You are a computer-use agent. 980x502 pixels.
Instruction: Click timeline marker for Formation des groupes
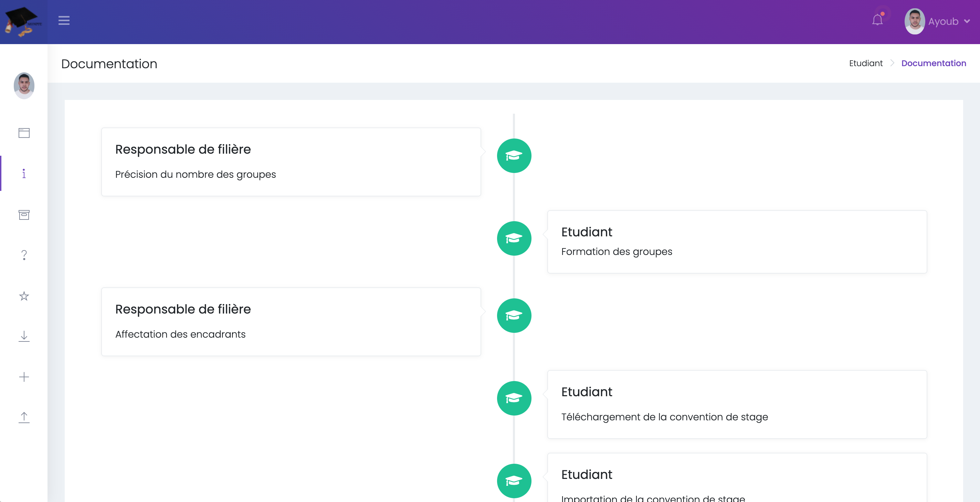point(514,238)
